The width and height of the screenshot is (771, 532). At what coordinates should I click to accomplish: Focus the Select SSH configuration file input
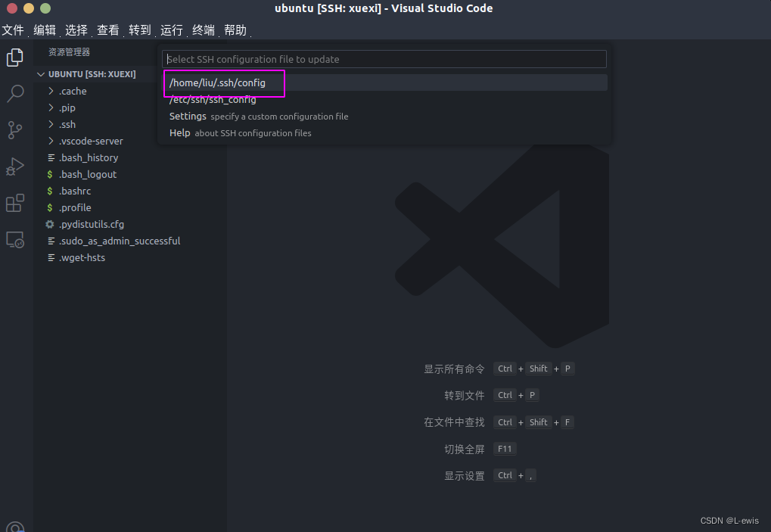pyautogui.click(x=384, y=59)
